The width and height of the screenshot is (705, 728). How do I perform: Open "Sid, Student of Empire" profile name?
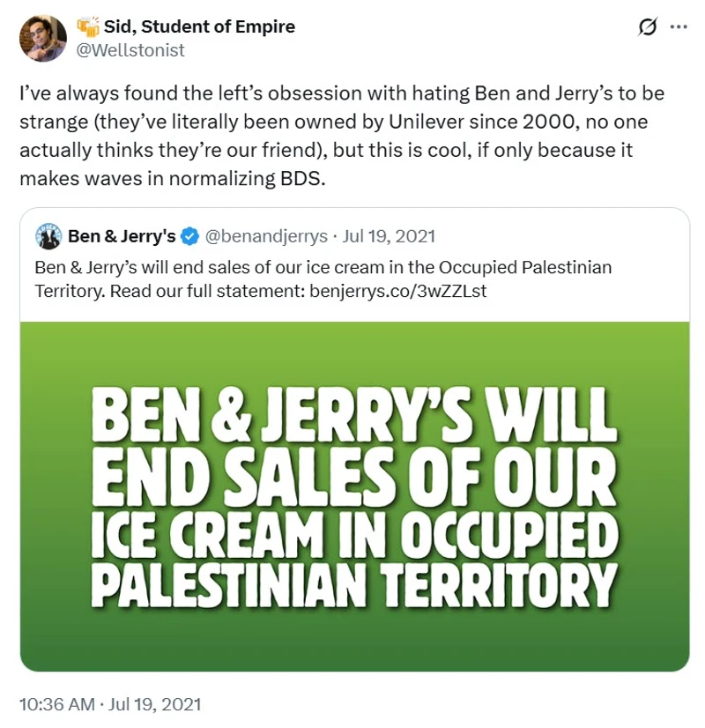click(198, 27)
